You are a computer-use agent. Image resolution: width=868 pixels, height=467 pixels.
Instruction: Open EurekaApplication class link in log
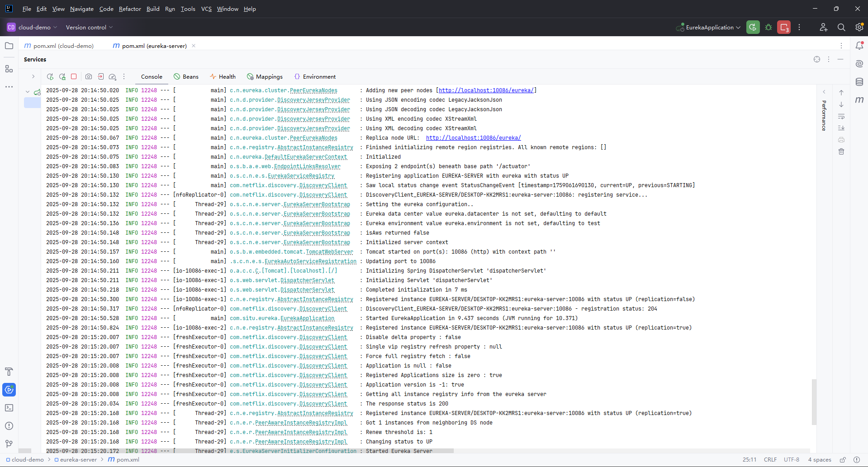pos(308,318)
